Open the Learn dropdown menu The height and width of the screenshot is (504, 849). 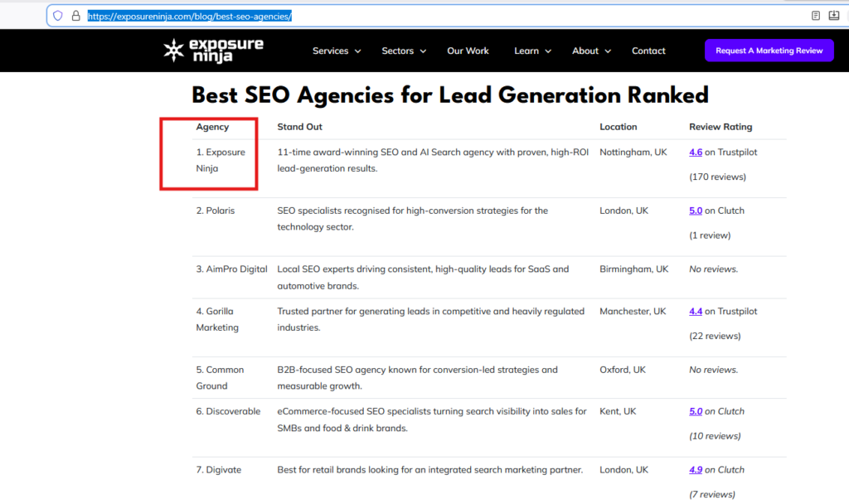[532, 51]
